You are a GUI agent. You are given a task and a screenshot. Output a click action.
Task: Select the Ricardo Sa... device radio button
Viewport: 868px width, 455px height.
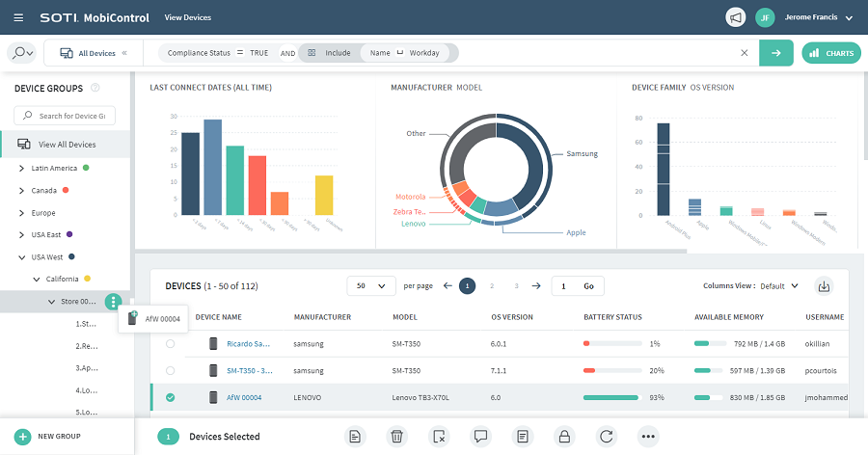171,343
